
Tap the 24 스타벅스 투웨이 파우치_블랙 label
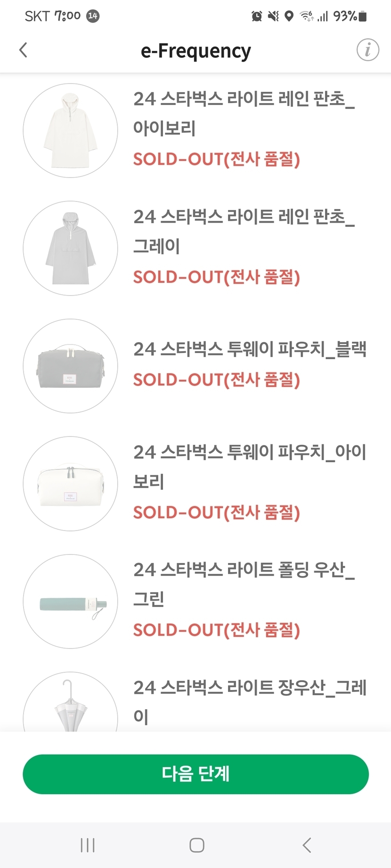pos(250,349)
